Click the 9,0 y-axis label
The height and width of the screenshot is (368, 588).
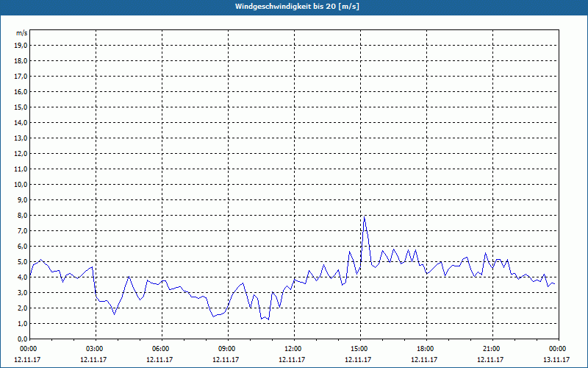point(22,199)
